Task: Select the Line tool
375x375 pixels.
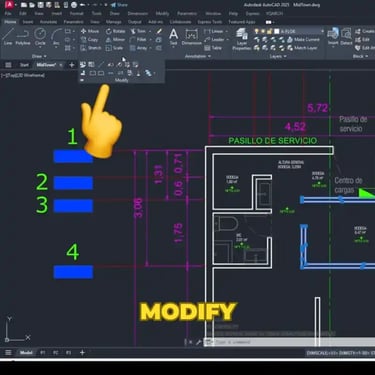Action: coord(8,37)
